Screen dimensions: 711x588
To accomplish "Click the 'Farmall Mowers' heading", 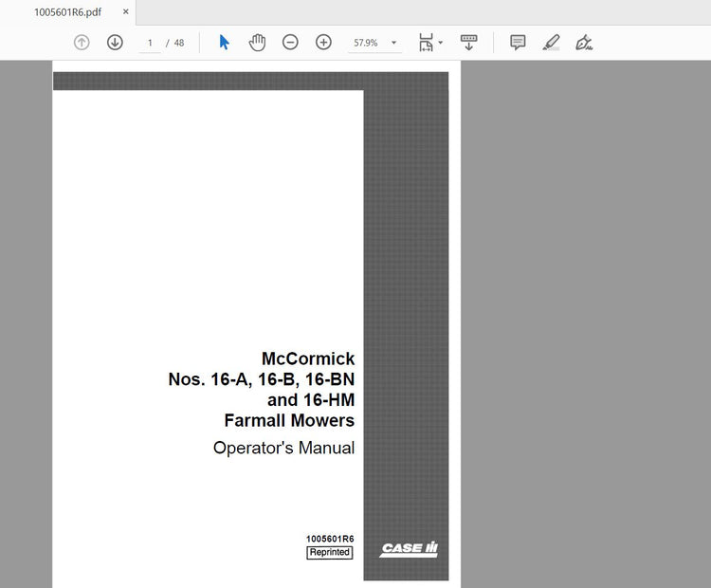I will pos(289,420).
